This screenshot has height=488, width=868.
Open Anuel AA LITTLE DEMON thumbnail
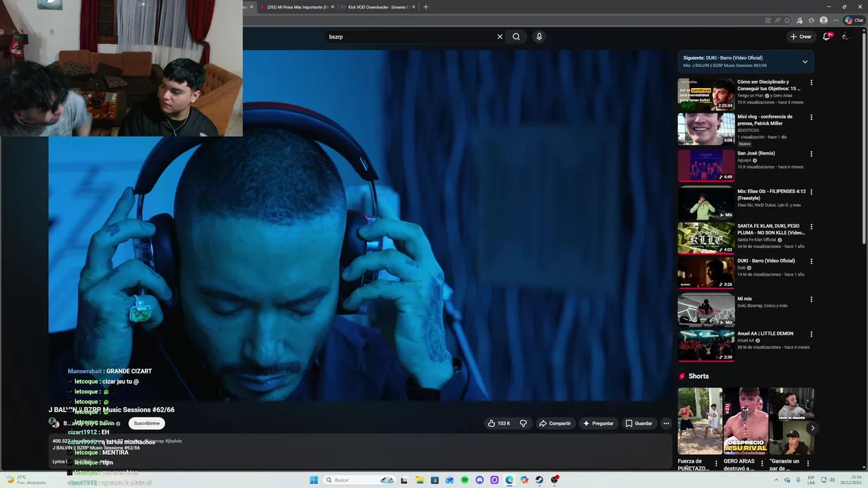[x=706, y=346]
